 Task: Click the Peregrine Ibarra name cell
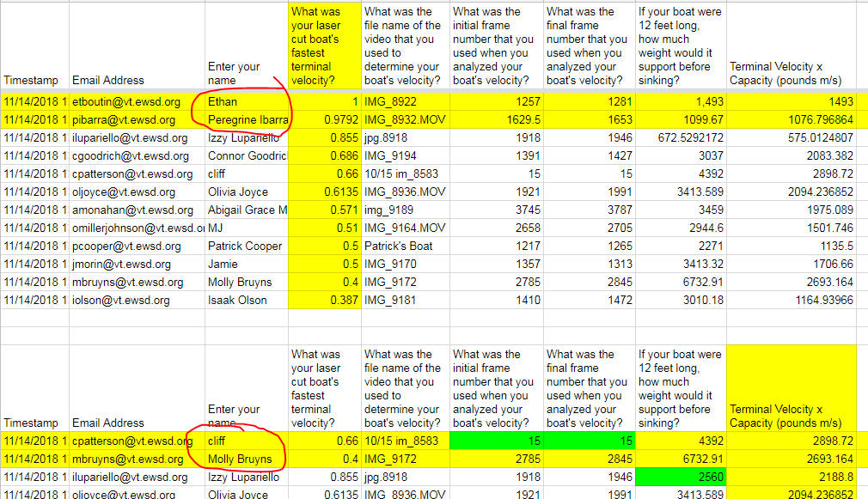point(246,119)
